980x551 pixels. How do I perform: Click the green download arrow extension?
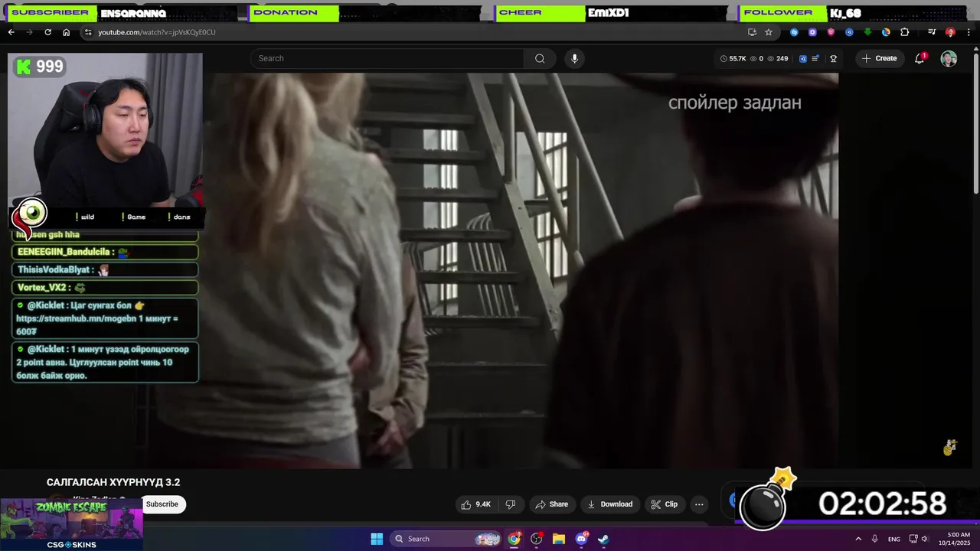point(867,32)
